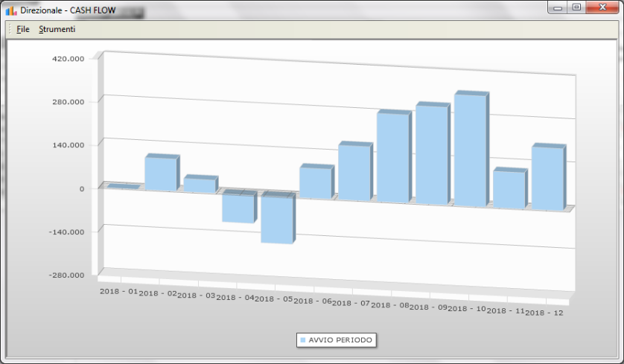Click the 2018 - 11 bar

click(x=510, y=188)
